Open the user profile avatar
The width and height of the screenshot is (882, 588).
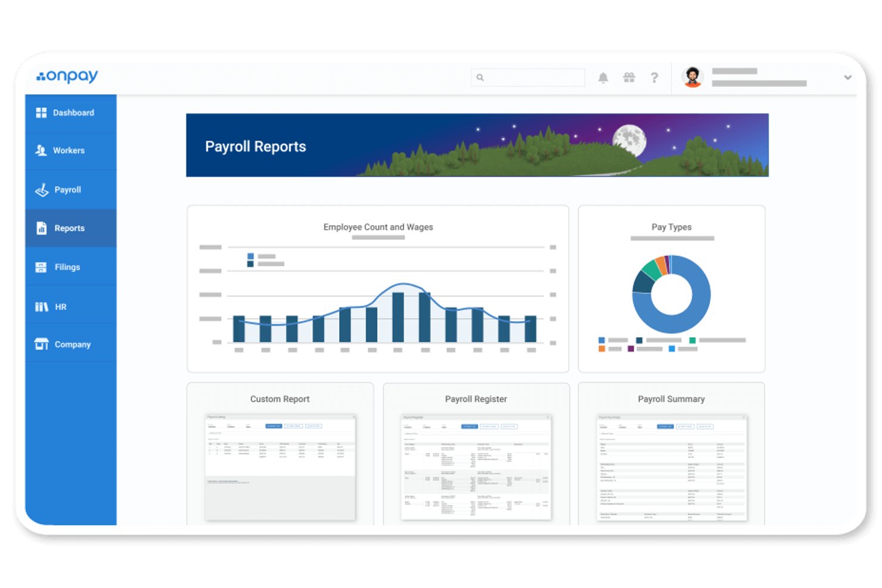click(x=692, y=77)
